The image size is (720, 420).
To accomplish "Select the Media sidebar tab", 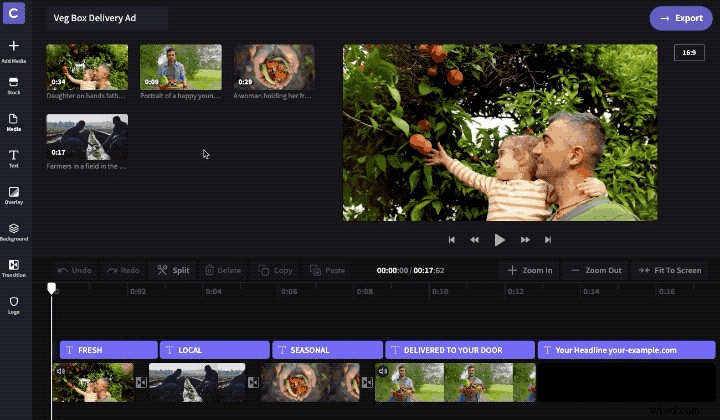I will pos(14,123).
